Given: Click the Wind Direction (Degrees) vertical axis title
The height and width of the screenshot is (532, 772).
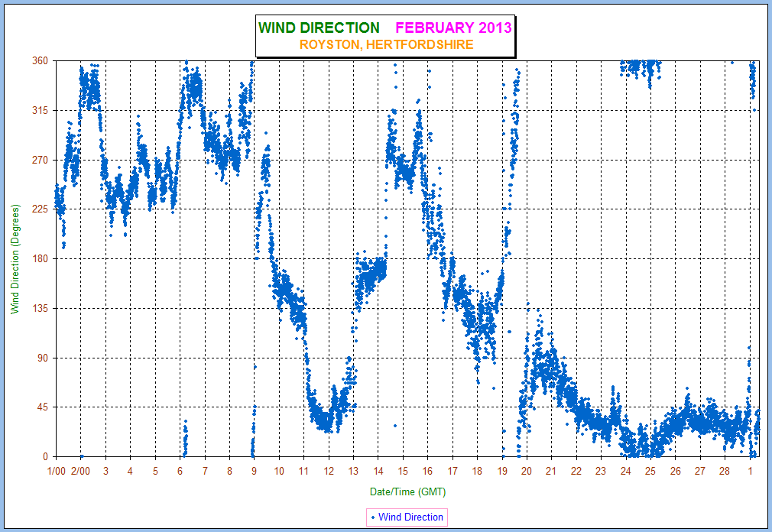Looking at the screenshot, I should (15, 259).
